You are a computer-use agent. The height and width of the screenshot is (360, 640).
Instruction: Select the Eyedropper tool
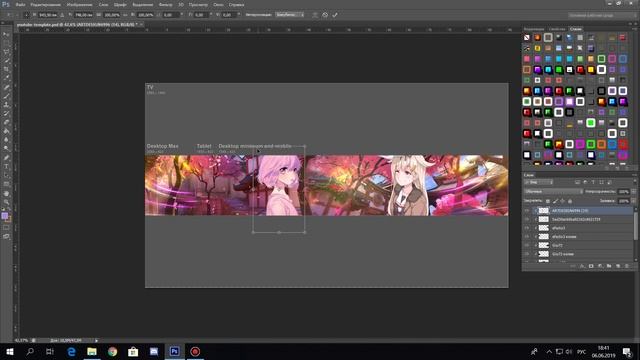pyautogui.click(x=6, y=78)
